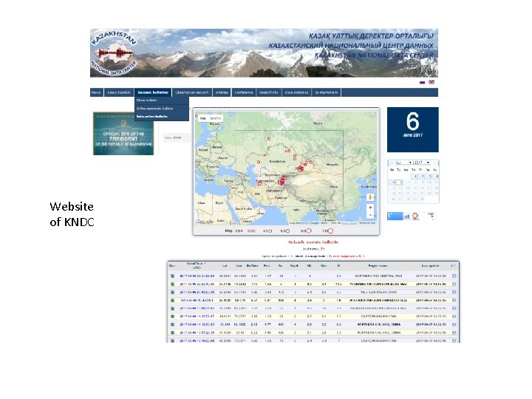The height and width of the screenshot is (399, 532).
Task: Zoom out on the map
Action: (370, 216)
